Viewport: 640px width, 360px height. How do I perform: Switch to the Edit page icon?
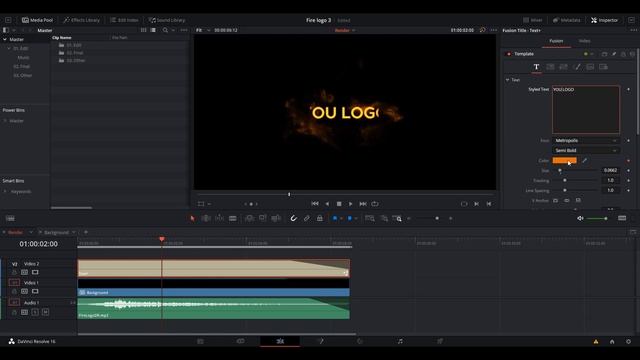tap(280, 341)
